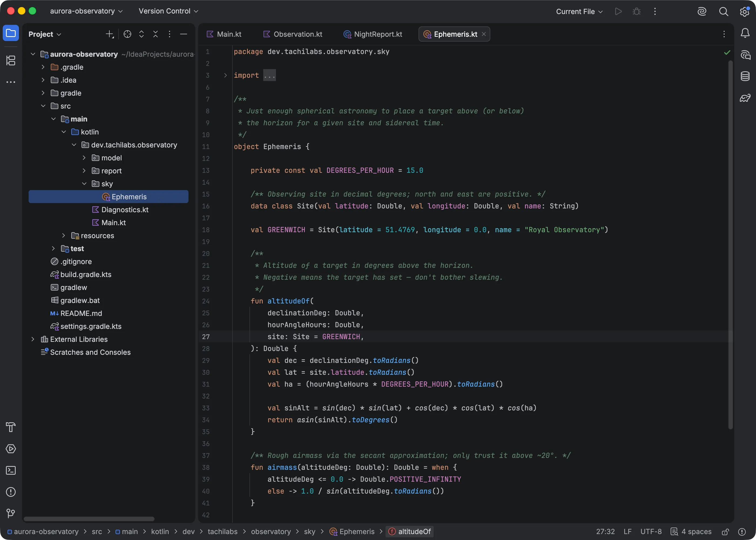Change UTF-8 file encoding
This screenshot has width=756, height=540.
click(651, 532)
